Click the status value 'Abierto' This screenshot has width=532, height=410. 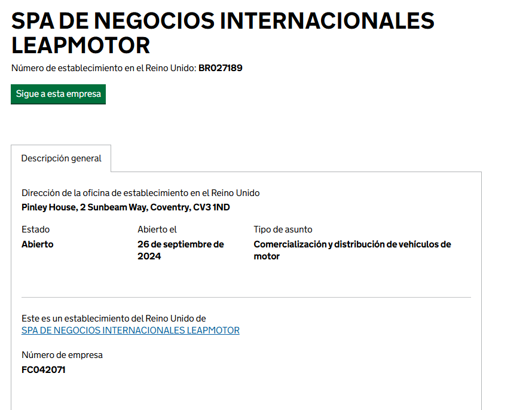(x=37, y=244)
